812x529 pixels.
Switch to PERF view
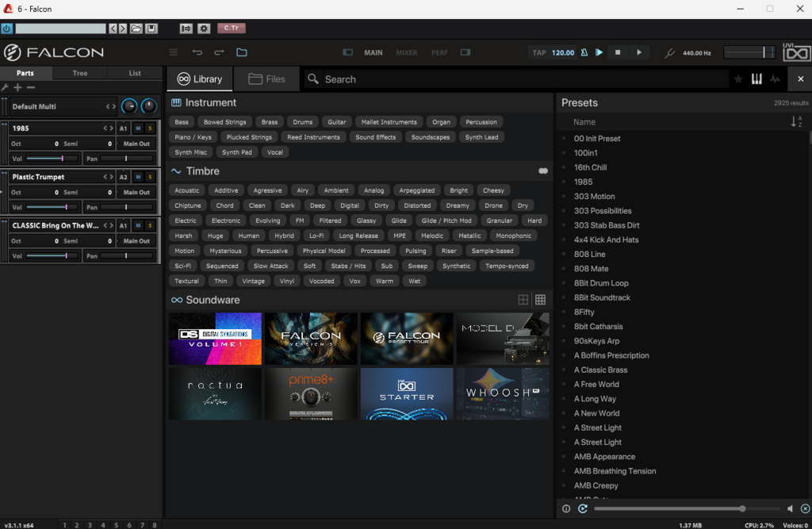439,52
